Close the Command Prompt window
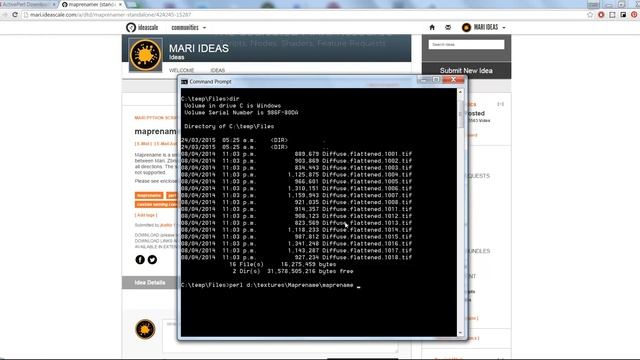The image size is (640, 360). click(453, 80)
